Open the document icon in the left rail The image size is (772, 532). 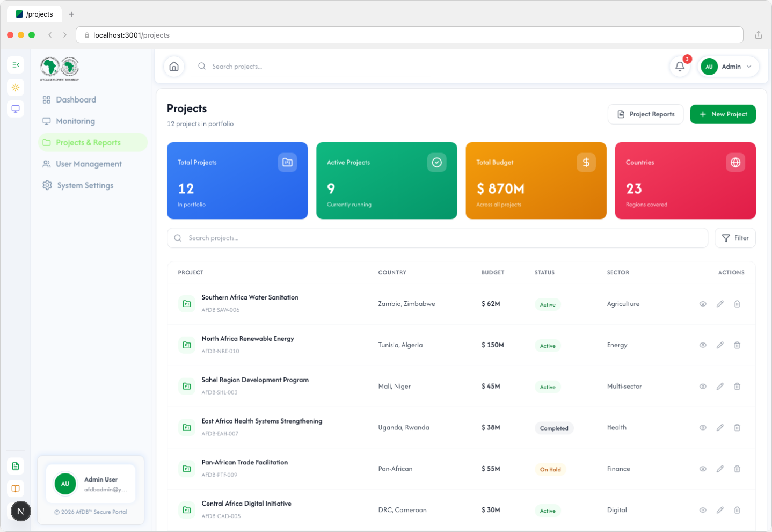tap(16, 466)
